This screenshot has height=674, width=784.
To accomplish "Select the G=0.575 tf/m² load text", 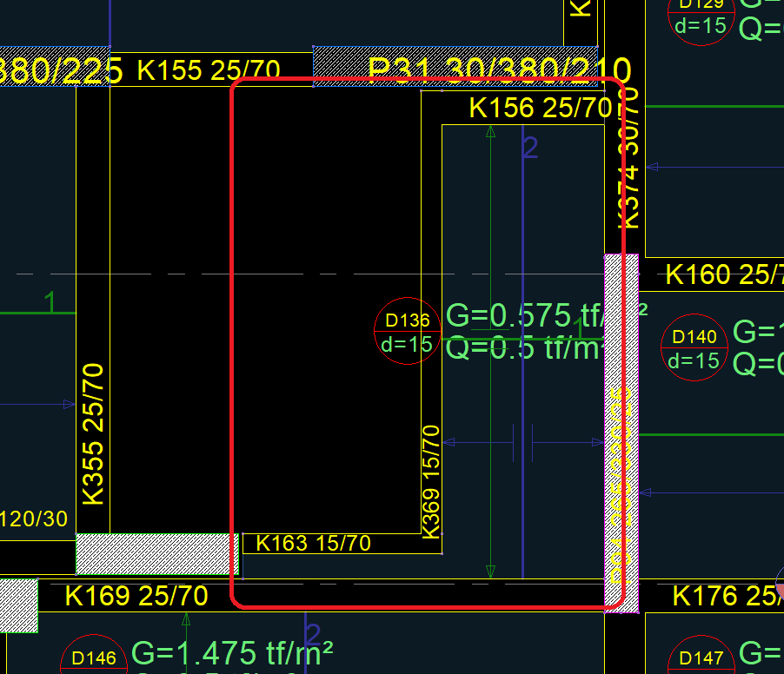I will tap(546, 316).
